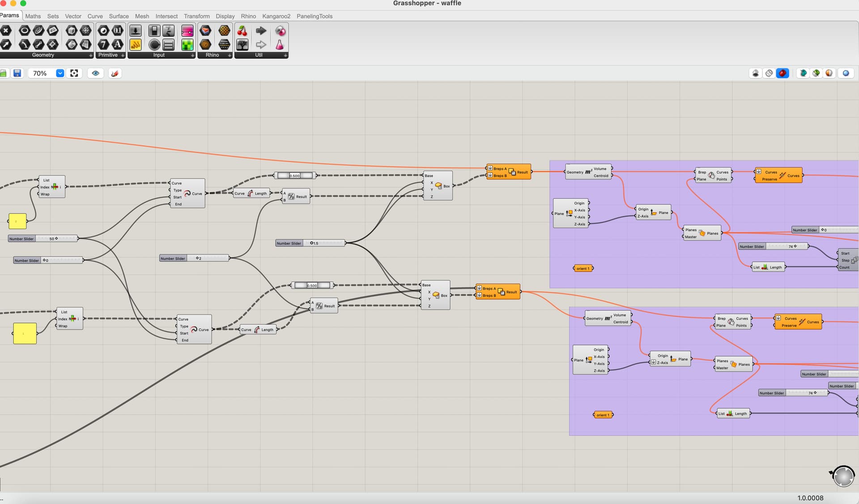Pick the round Button input icon
Image resolution: width=859 pixels, height=504 pixels.
[154, 44]
